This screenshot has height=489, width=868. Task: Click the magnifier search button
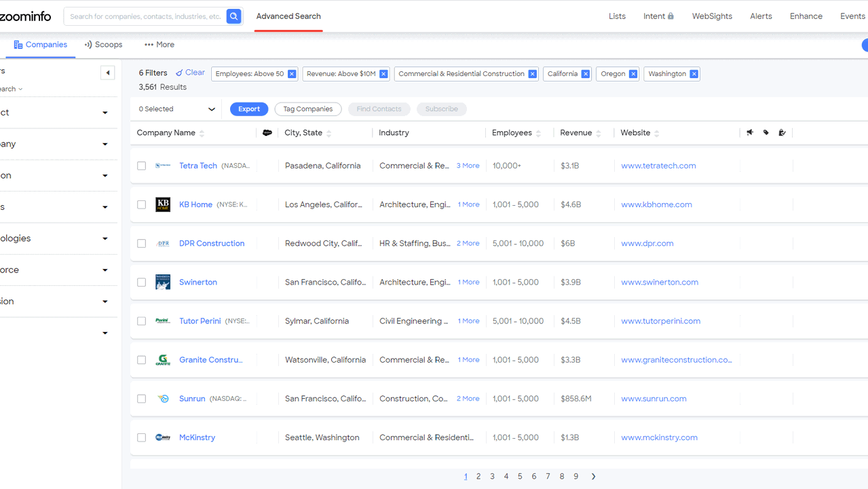(233, 16)
